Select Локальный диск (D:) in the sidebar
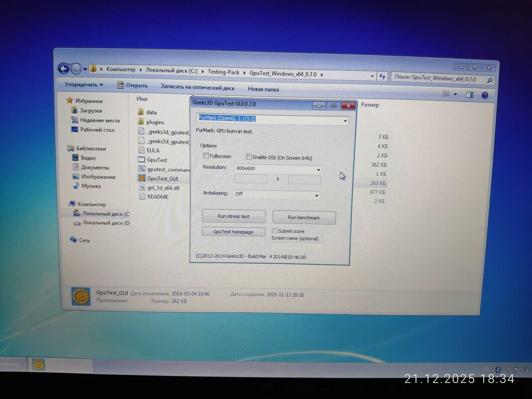 pos(106,223)
